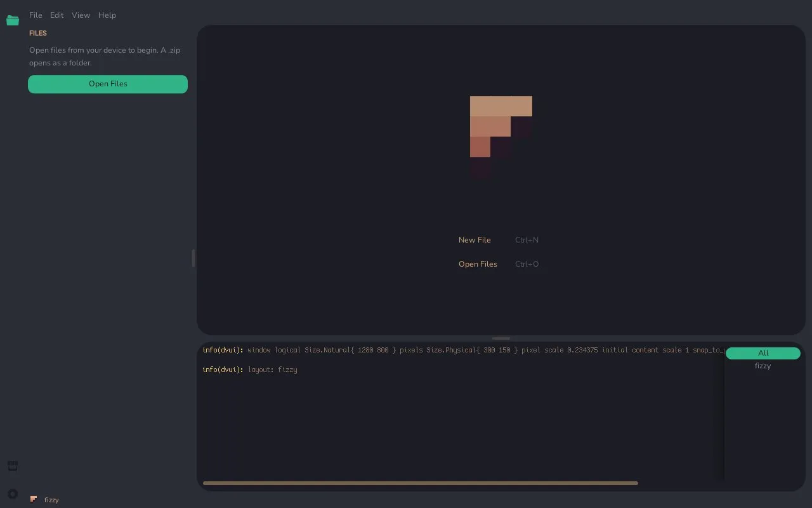This screenshot has width=812, height=508.
Task: Select the fizzy log filter
Action: point(763,366)
